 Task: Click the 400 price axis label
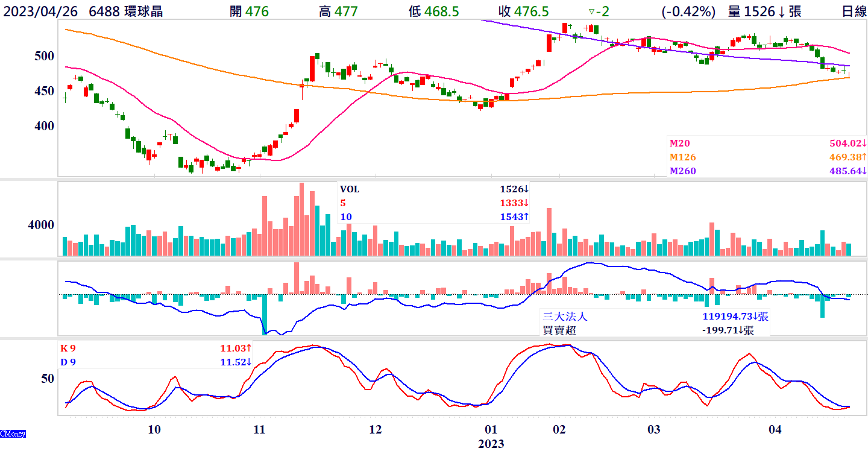[45, 126]
